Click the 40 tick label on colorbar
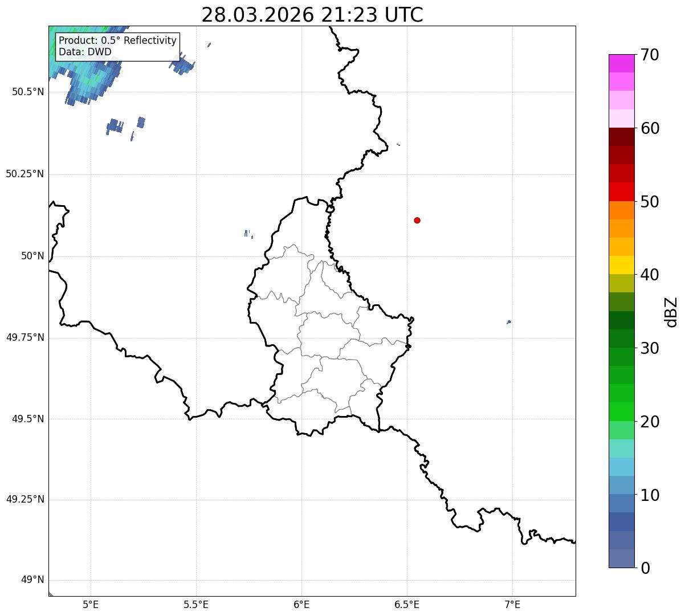The image size is (685, 616). [x=650, y=275]
